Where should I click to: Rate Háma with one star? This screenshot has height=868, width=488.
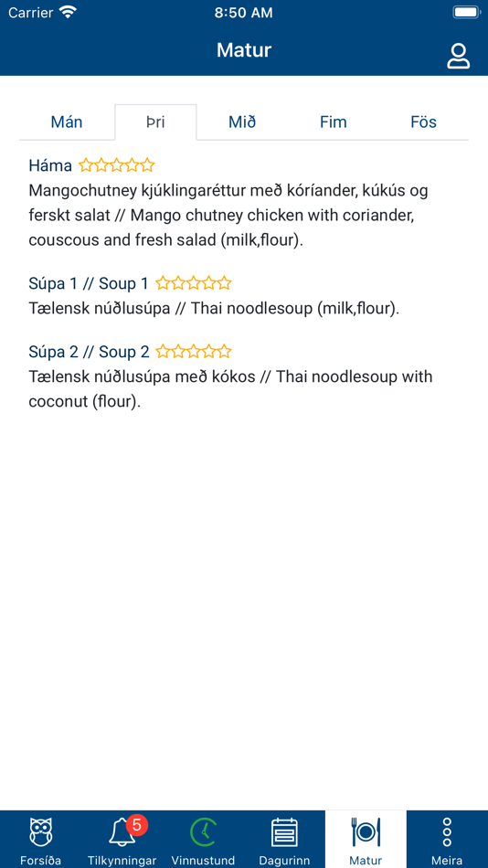point(85,165)
